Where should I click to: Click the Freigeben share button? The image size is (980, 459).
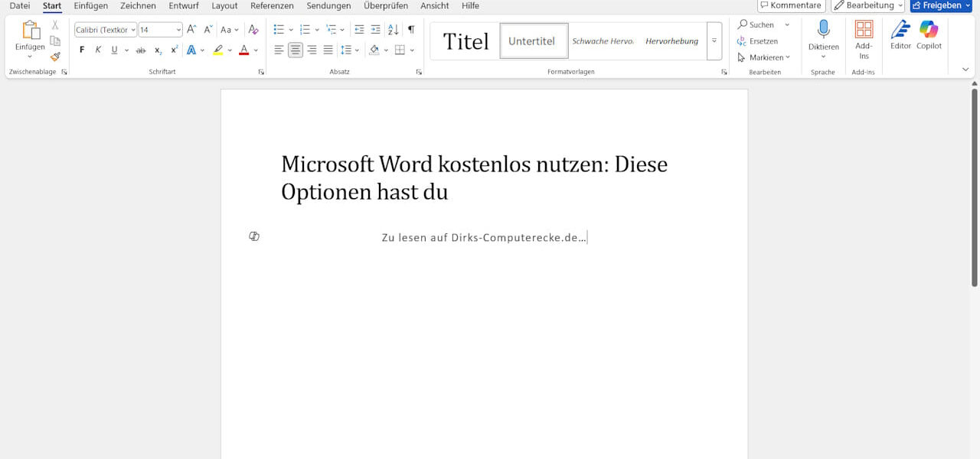(941, 5)
